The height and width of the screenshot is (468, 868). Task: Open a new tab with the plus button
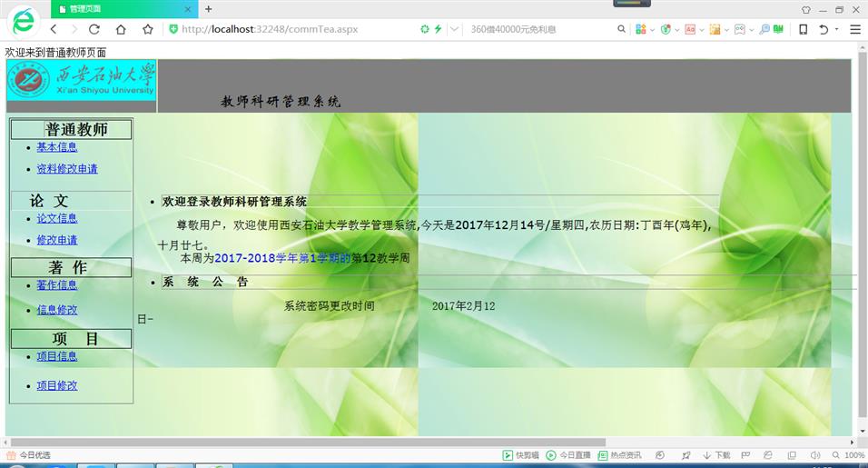click(208, 9)
